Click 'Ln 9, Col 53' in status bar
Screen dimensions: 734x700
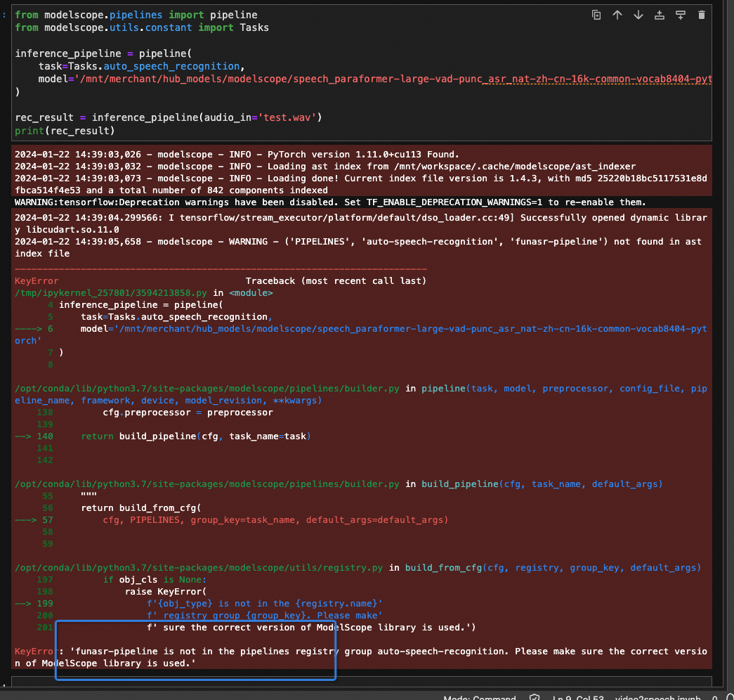point(577,697)
